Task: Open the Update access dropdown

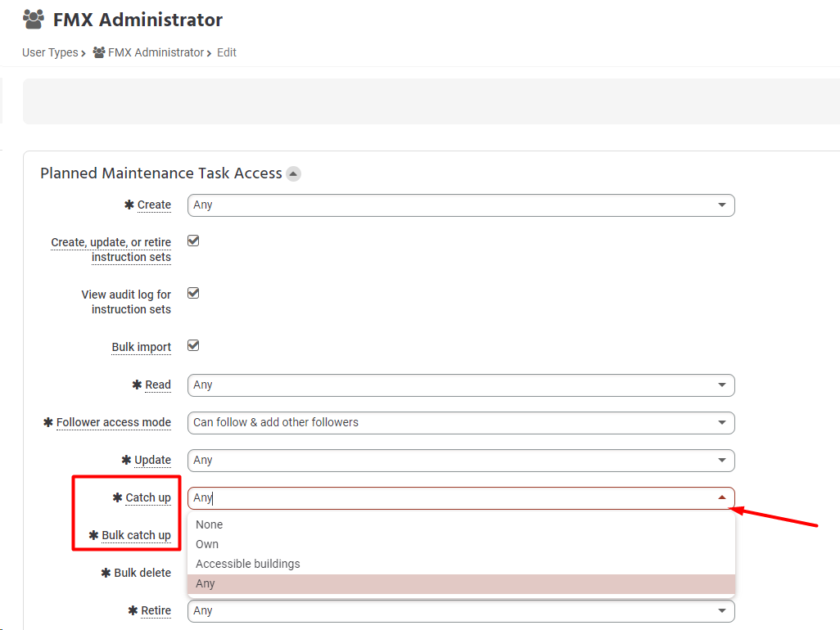Action: [x=460, y=460]
